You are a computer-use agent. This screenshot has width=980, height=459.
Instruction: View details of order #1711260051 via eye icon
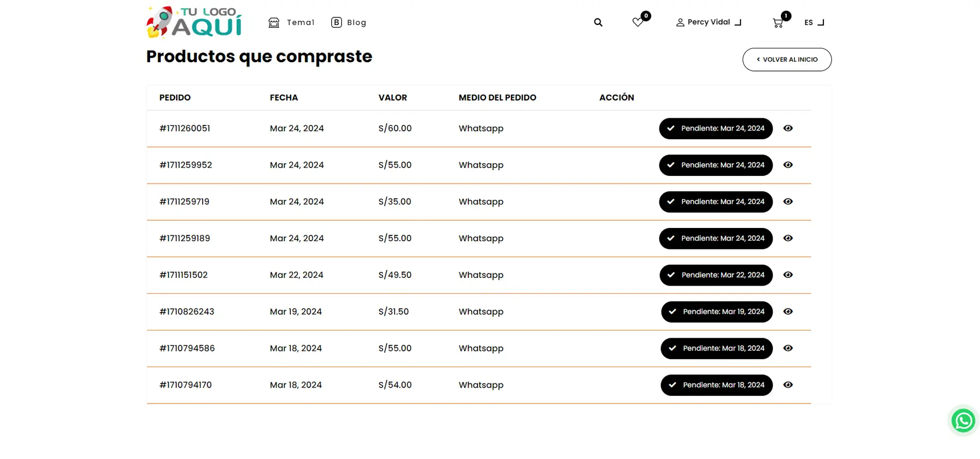tap(788, 129)
